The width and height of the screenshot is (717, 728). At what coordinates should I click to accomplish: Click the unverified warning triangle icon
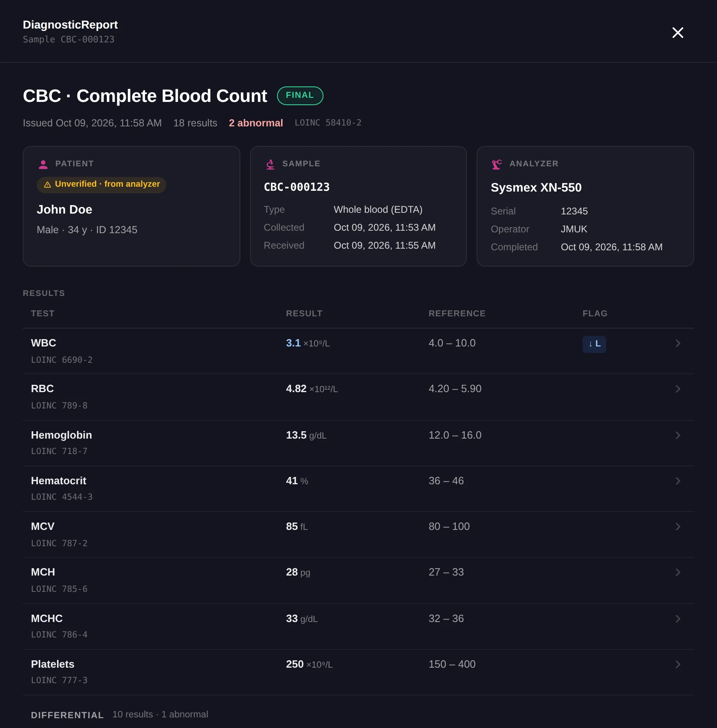(x=47, y=185)
